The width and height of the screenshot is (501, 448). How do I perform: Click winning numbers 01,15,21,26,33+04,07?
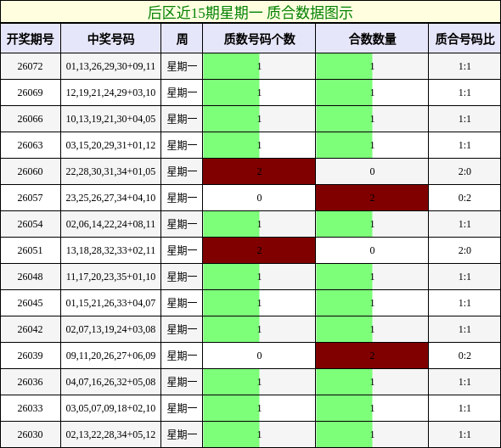pyautogui.click(x=110, y=303)
